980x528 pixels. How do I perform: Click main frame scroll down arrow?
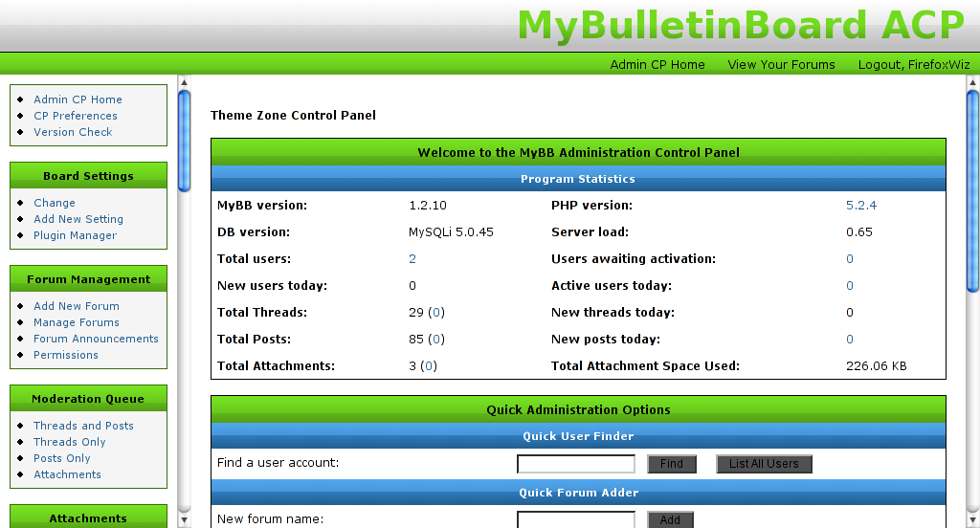(972, 519)
